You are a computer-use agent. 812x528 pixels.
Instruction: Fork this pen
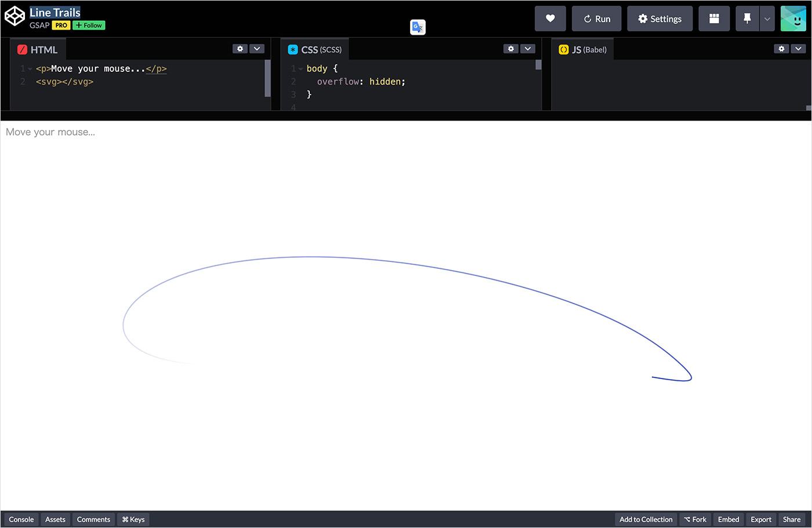click(x=695, y=519)
